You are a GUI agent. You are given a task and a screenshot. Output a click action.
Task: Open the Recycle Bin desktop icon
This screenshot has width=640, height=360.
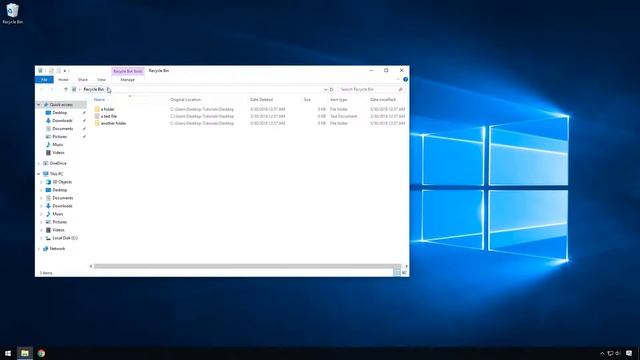[x=12, y=13]
